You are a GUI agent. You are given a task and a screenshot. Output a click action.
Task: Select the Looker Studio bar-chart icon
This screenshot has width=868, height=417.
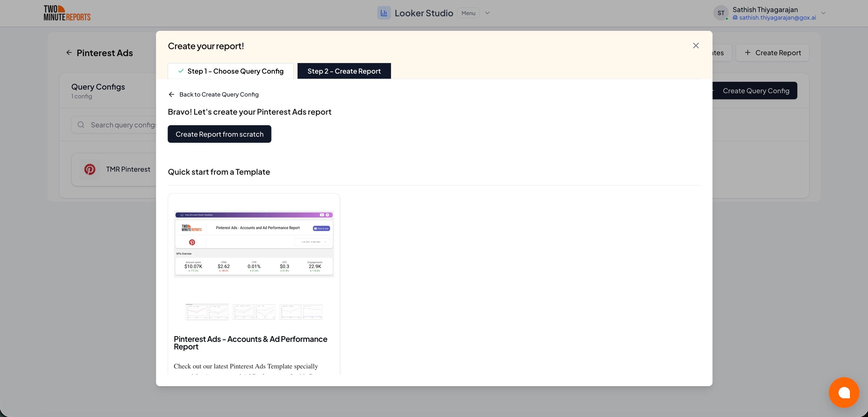tap(384, 13)
